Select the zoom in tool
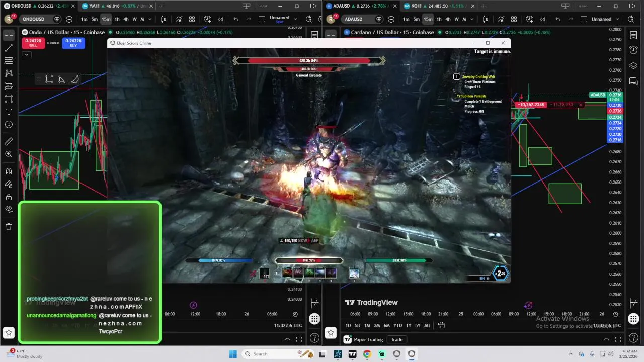Viewport: 644px width, 362px height. (x=9, y=154)
